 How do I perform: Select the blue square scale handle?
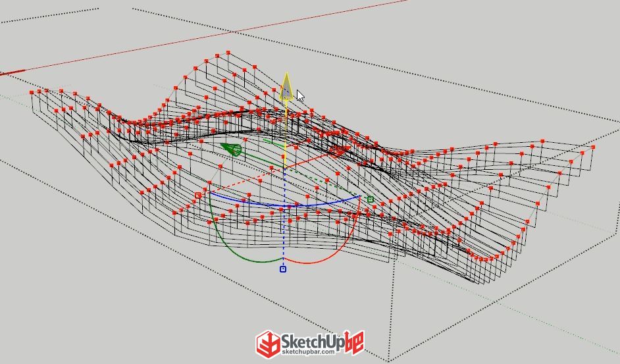[283, 269]
